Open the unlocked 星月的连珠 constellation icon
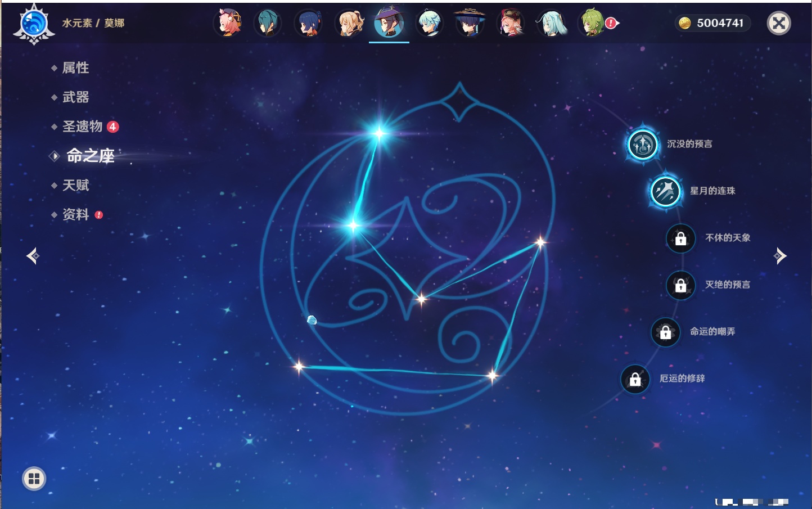Screen dimensions: 812x509 coord(666,191)
